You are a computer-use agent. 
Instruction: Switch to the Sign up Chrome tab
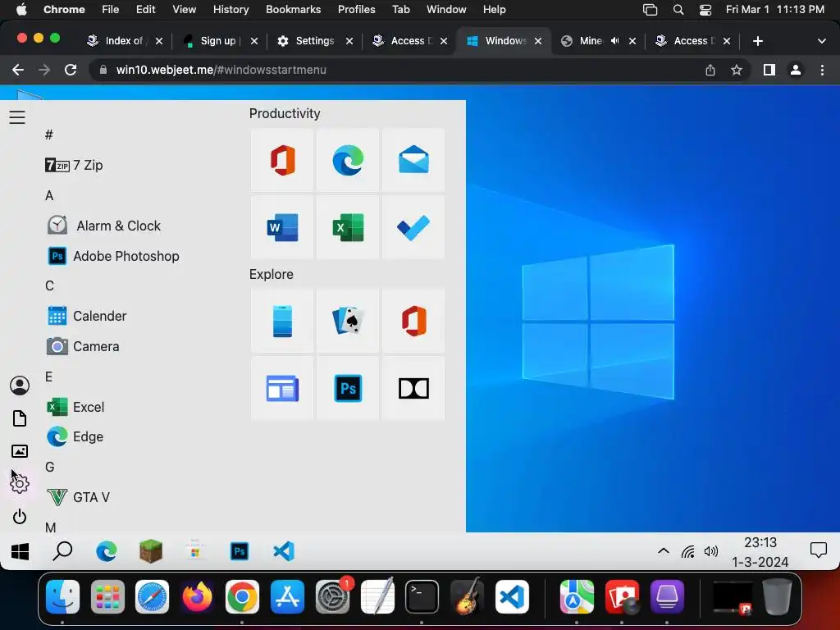(x=218, y=41)
